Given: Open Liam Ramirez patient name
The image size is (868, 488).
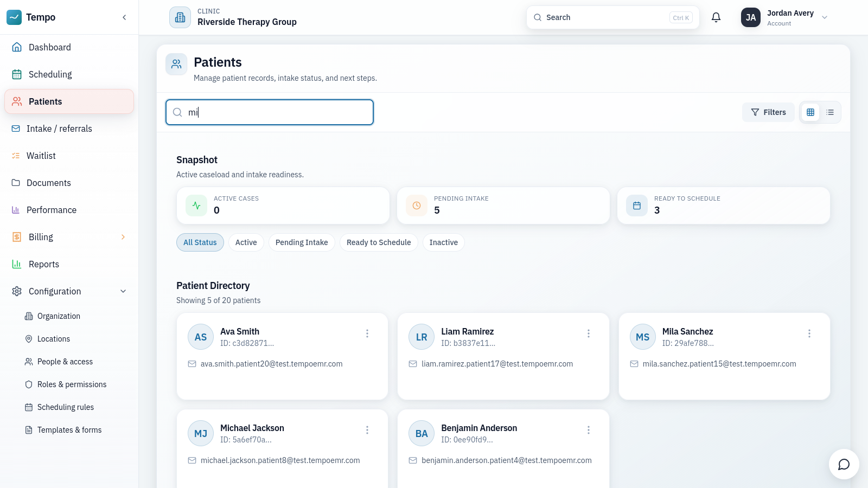Looking at the screenshot, I should point(468,331).
